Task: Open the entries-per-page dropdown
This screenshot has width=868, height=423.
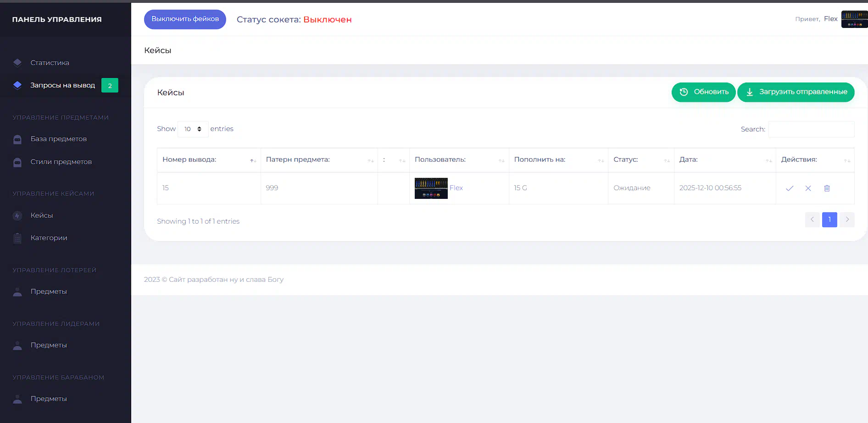Action: pyautogui.click(x=193, y=129)
